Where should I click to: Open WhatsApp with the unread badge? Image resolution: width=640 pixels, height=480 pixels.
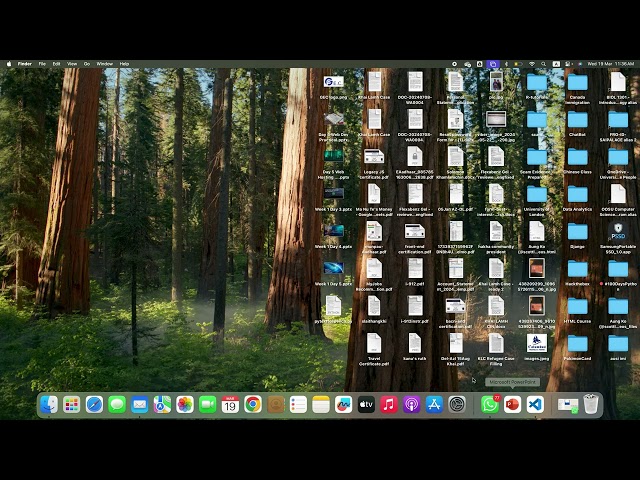(x=490, y=404)
